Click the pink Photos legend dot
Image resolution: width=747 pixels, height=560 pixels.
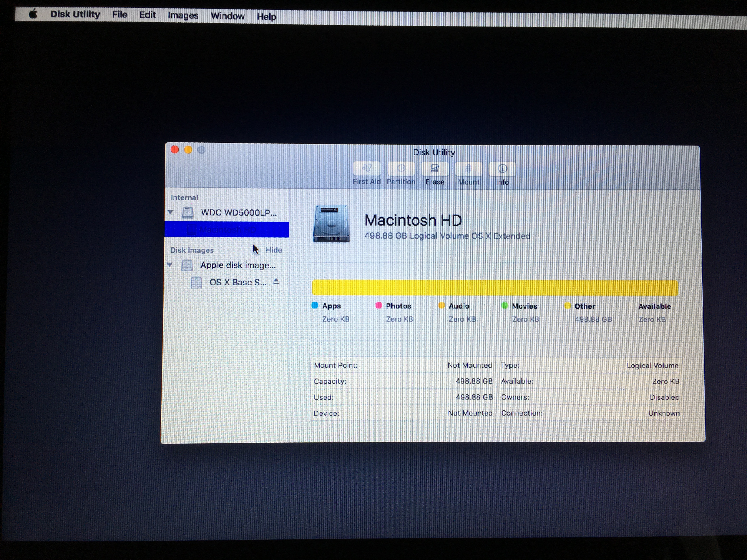[x=379, y=305]
